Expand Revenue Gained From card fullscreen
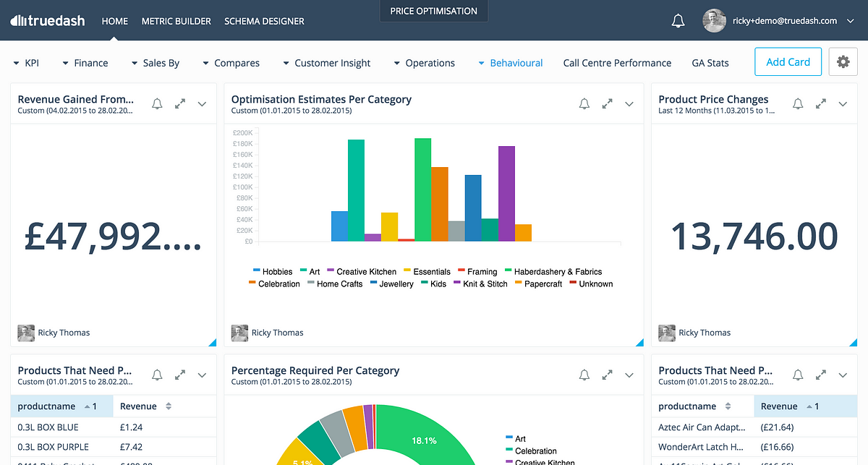Viewport: 868px width, 465px height. tap(180, 104)
